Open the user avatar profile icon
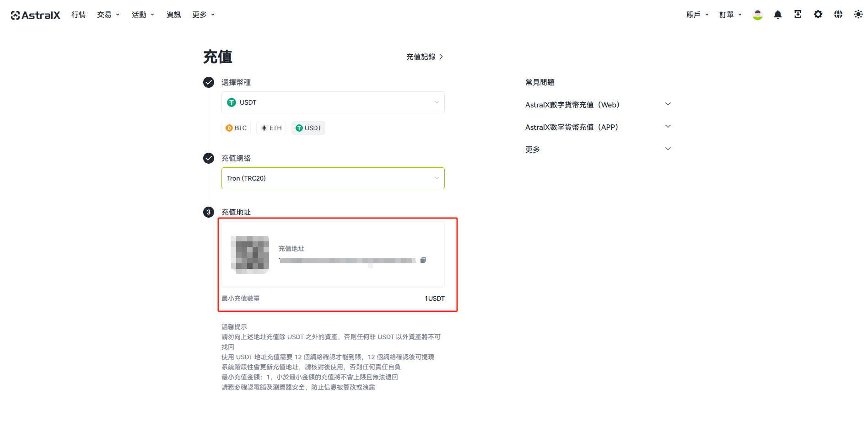This screenshot has height=432, width=868. coord(757,15)
